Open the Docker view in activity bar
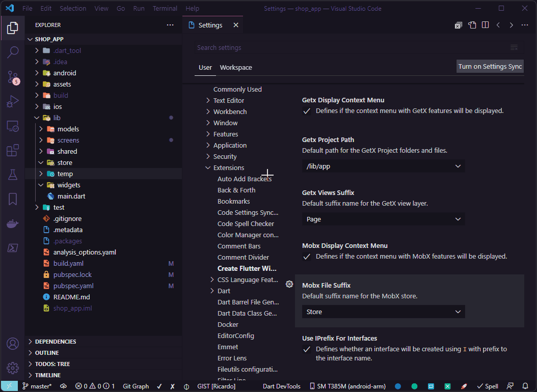Viewport: 537px width, 392px height. pyautogui.click(x=13, y=223)
